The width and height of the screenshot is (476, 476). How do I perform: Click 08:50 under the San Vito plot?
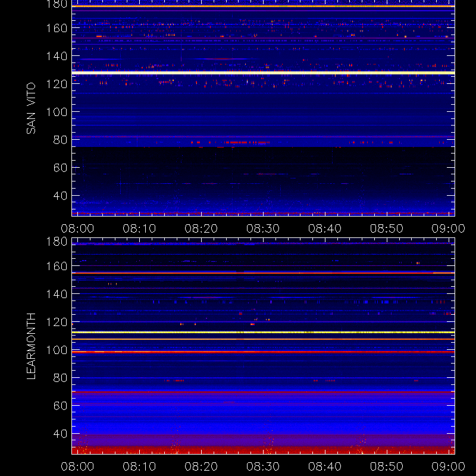(x=387, y=228)
